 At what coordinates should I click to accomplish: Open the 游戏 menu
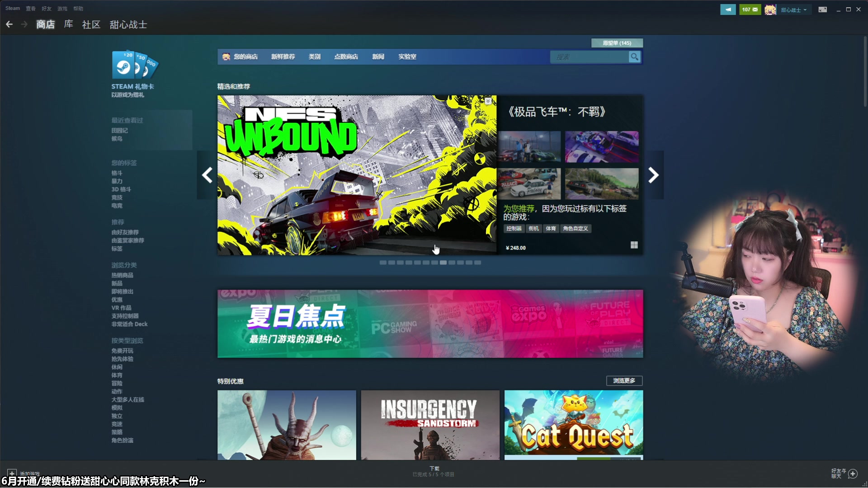tap(62, 9)
